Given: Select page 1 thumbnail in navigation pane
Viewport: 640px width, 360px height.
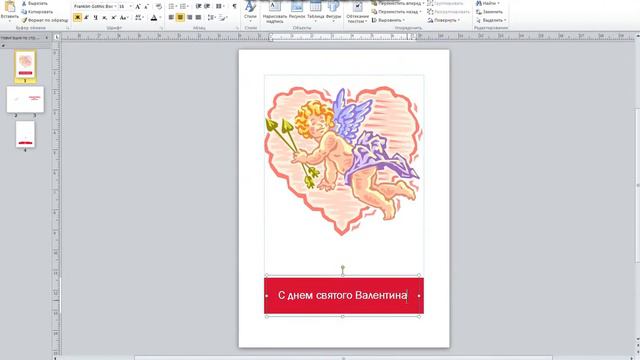Looking at the screenshot, I should tap(25, 64).
